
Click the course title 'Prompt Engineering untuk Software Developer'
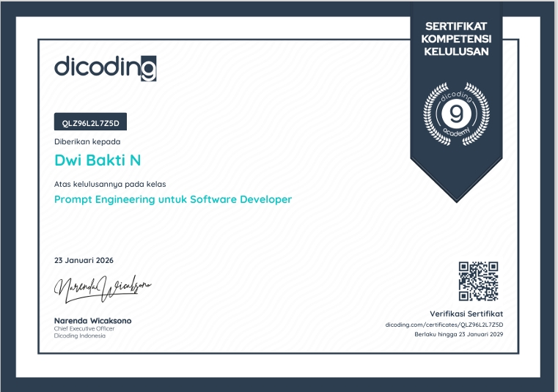pyautogui.click(x=173, y=199)
